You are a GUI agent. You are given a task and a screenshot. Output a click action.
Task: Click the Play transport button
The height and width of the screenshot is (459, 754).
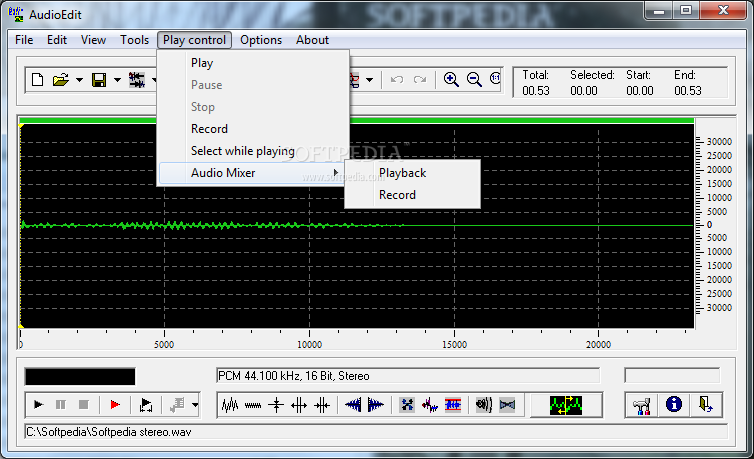[38, 405]
